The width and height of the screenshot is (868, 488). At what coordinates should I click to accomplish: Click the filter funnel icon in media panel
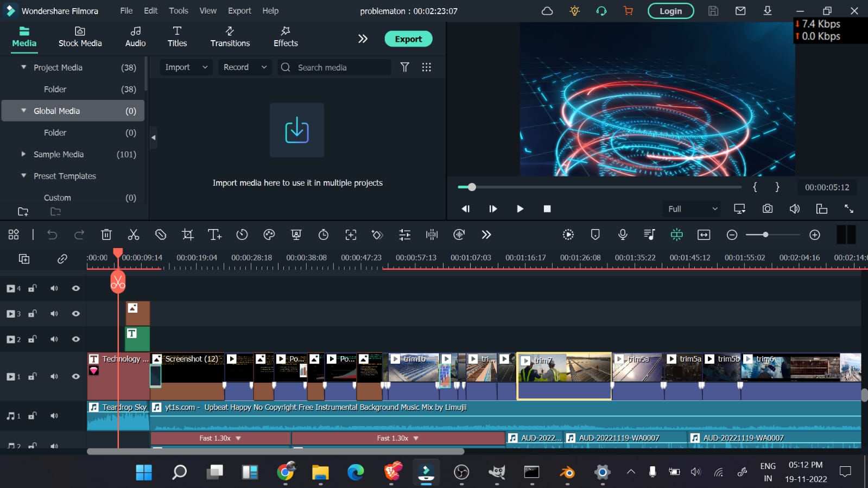405,67
